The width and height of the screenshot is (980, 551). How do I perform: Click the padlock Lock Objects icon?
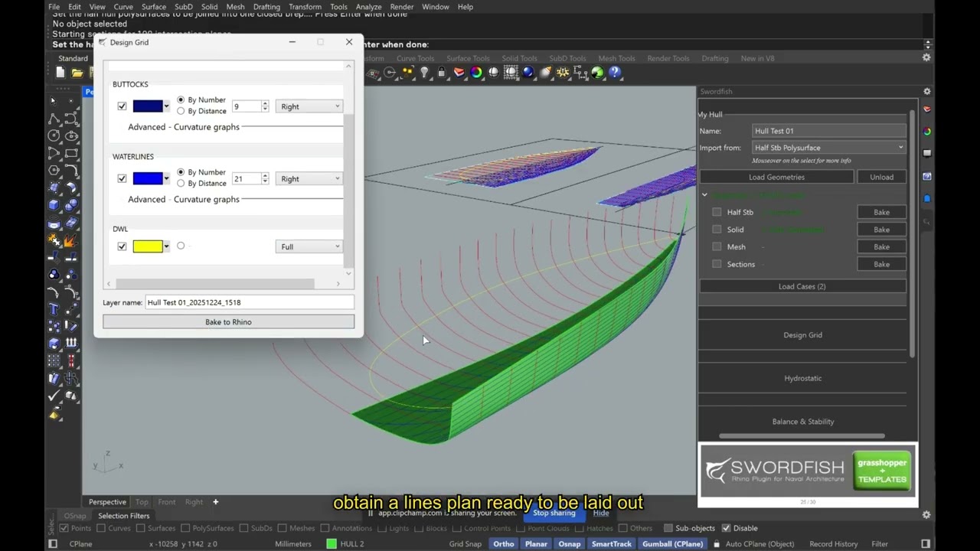[442, 73]
